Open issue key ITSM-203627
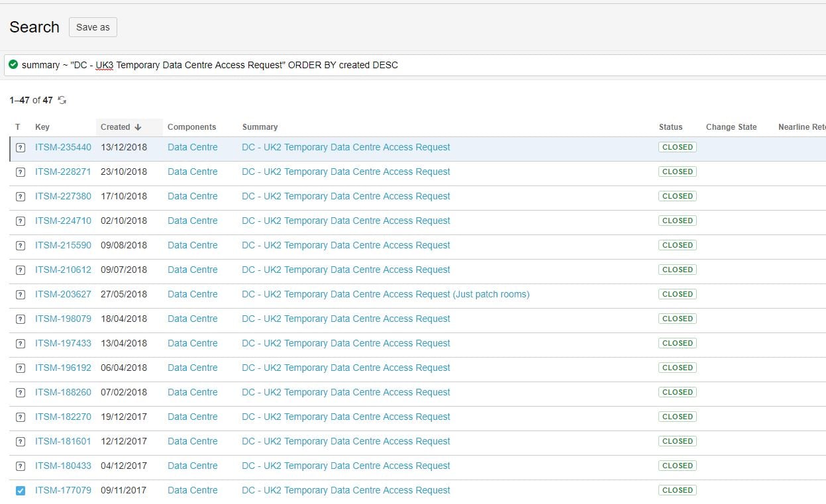Image resolution: width=826 pixels, height=504 pixels. tap(63, 294)
